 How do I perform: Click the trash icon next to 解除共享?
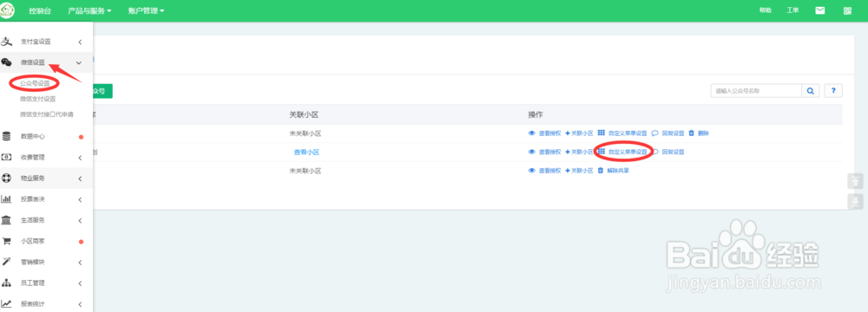pyautogui.click(x=601, y=171)
